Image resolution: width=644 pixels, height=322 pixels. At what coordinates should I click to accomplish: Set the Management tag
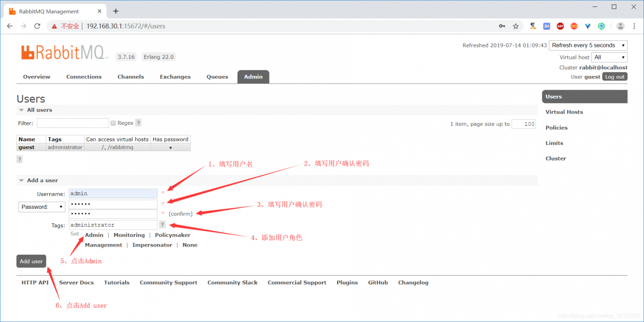coord(104,245)
